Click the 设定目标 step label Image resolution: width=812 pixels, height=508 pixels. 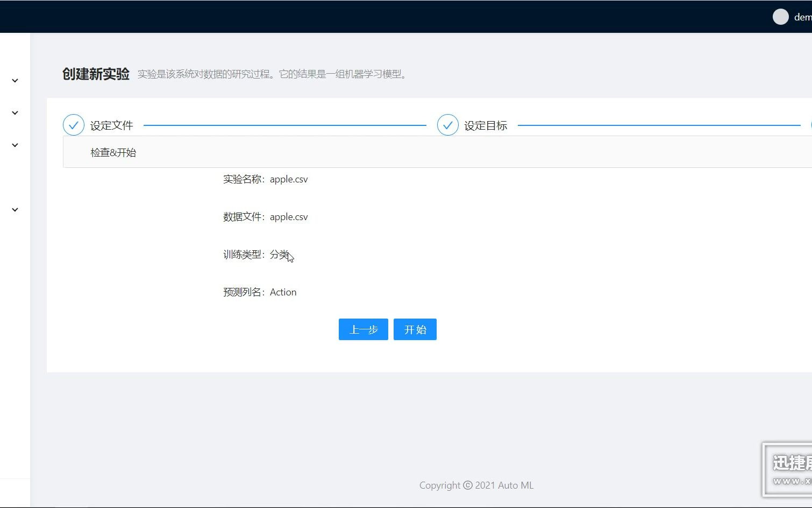[x=486, y=125]
